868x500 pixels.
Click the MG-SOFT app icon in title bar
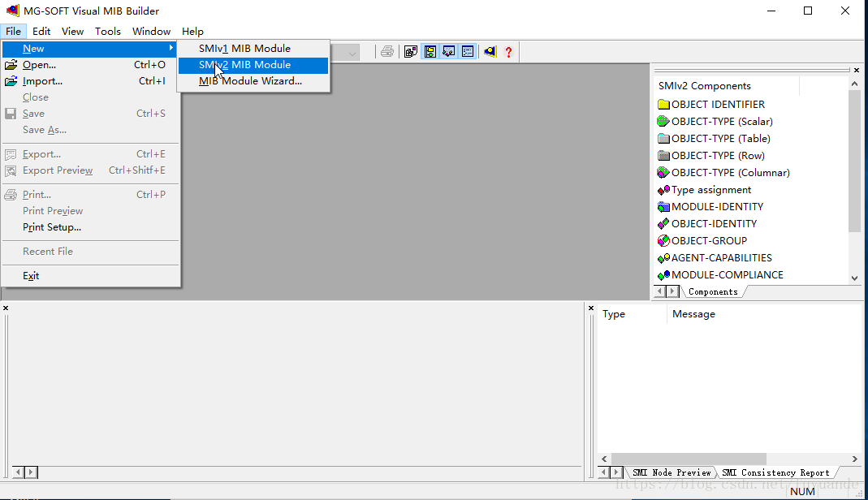tap(12, 11)
